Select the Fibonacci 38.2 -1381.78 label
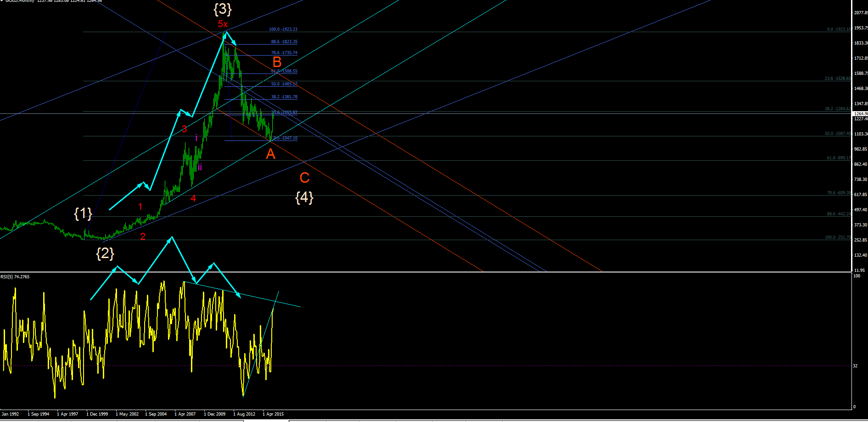The width and height of the screenshot is (868, 422). 284,97
